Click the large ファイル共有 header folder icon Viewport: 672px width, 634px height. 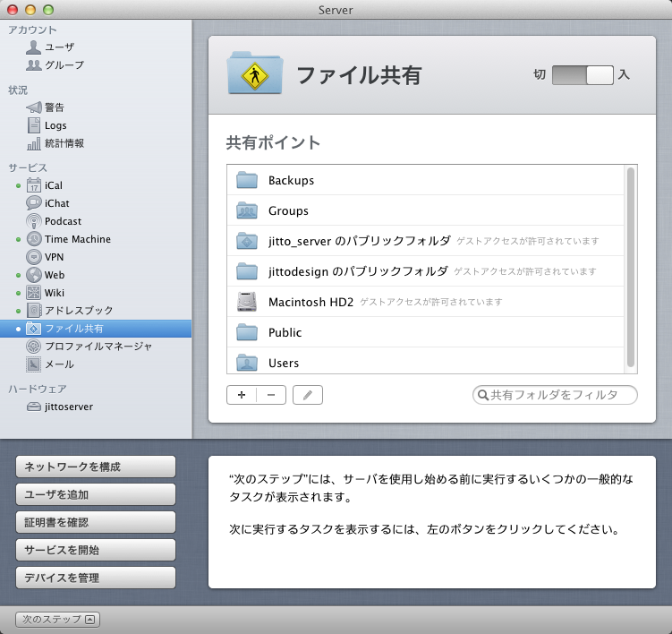point(255,73)
